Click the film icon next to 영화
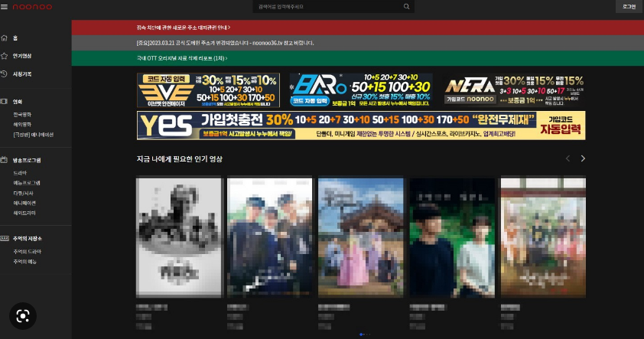This screenshot has width=644, height=339. pyautogui.click(x=4, y=102)
